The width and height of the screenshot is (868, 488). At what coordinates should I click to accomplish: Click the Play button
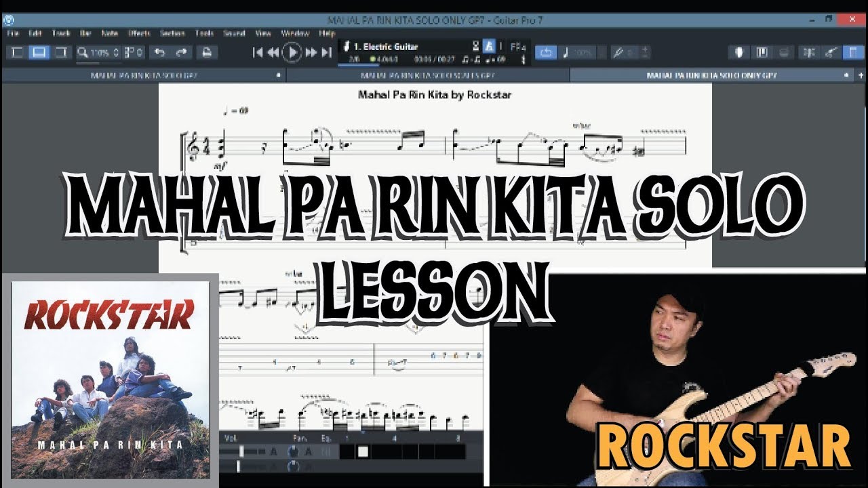coord(292,52)
